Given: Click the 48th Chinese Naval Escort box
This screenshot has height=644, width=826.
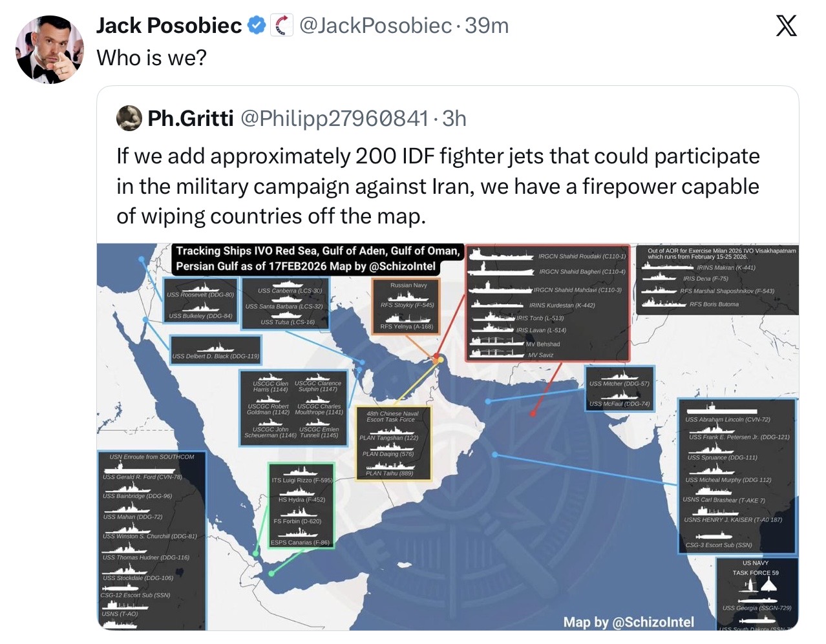Looking at the screenshot, I should click(x=393, y=443).
